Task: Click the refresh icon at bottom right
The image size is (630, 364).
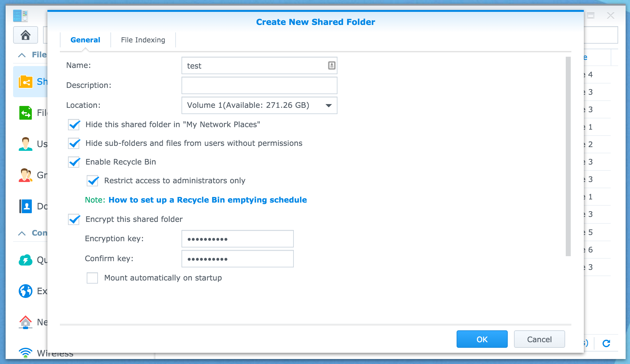Action: [x=606, y=343]
